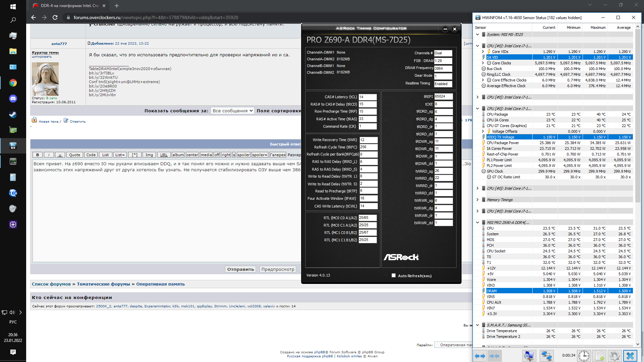Collapse the MSI PRO Z690-A DDR4 sensor group

pyautogui.click(x=477, y=223)
